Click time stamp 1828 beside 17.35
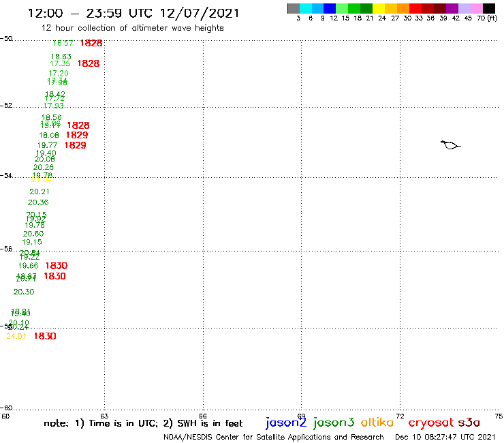 89,63
